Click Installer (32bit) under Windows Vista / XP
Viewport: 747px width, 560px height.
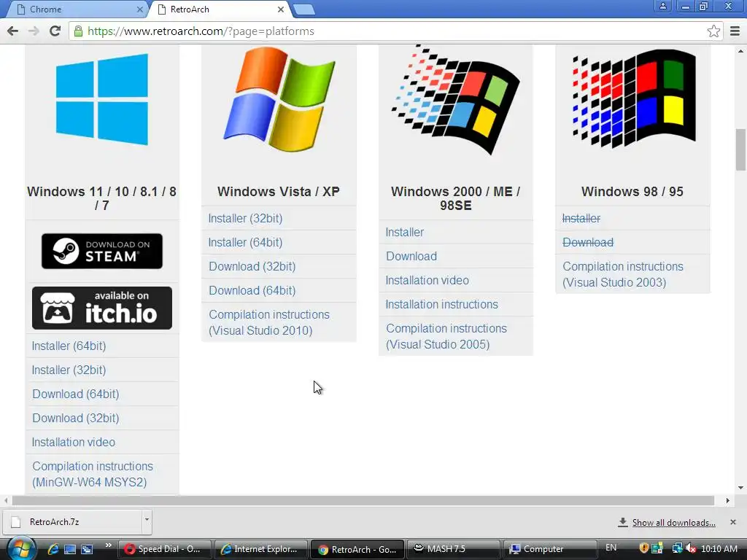click(x=245, y=218)
